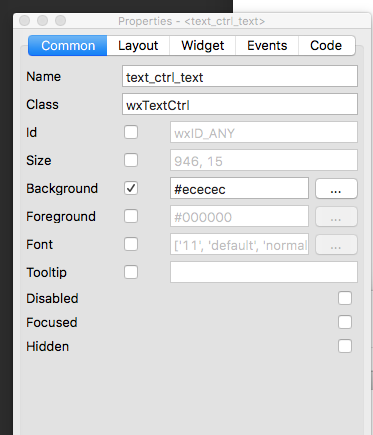Enable the Foreground checkbox
This screenshot has width=373, height=435.
click(x=131, y=216)
